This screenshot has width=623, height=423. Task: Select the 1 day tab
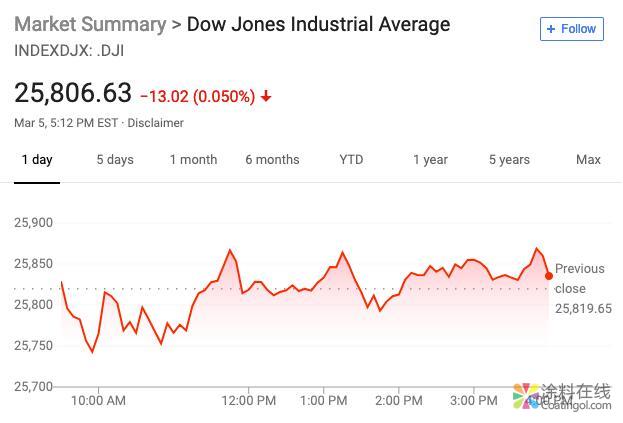tap(37, 160)
